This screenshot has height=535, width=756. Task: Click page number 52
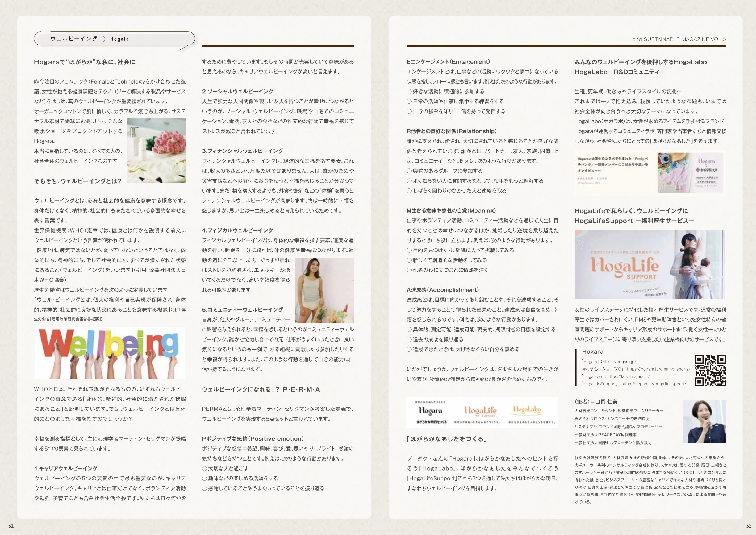[749, 526]
